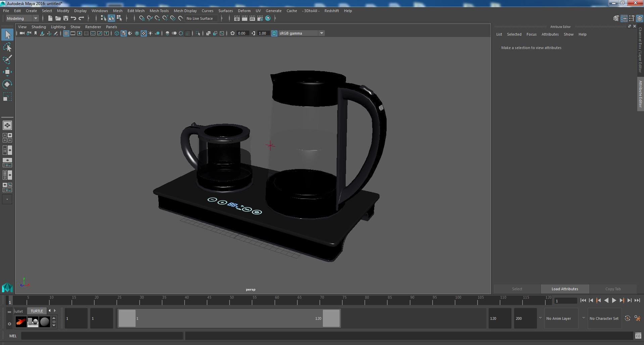
Task: Choose the Lasso Select tool
Action: tap(7, 47)
